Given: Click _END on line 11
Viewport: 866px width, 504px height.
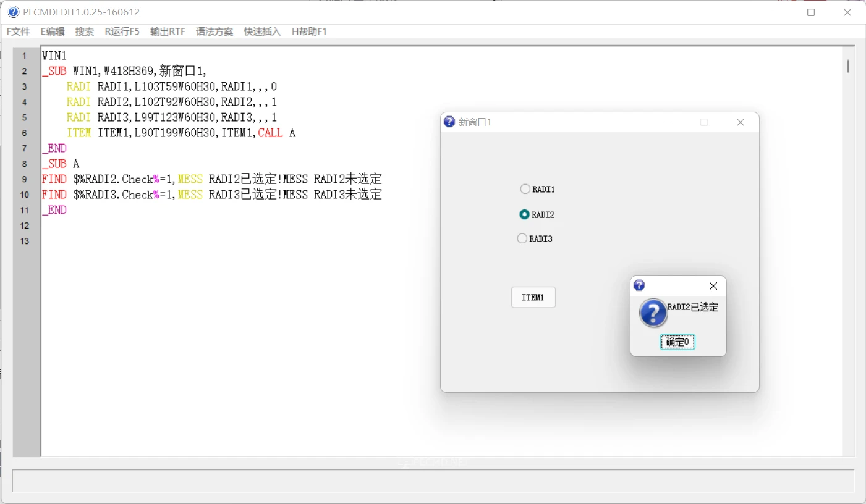Looking at the screenshot, I should (x=54, y=210).
